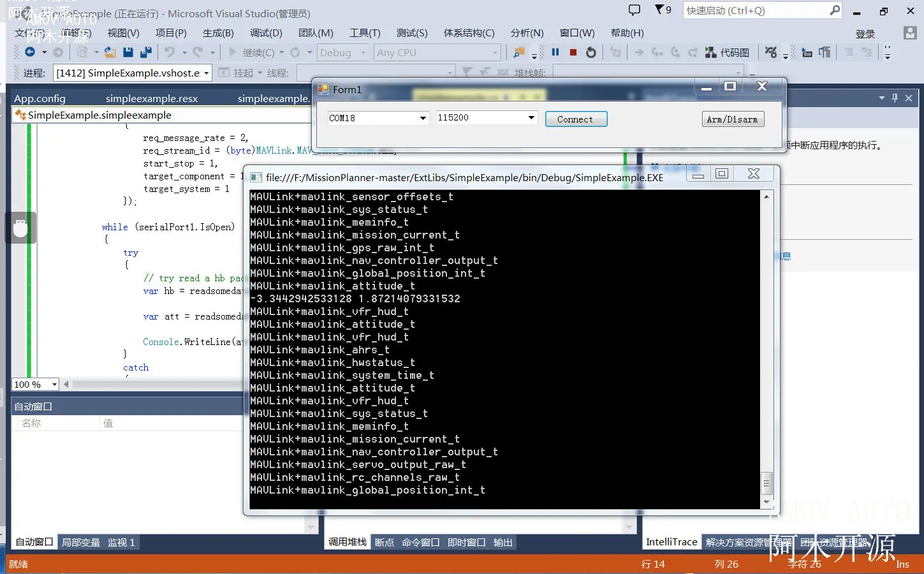924x574 pixels.
Task: Click the Save floppy disk icon
Action: tap(128, 52)
